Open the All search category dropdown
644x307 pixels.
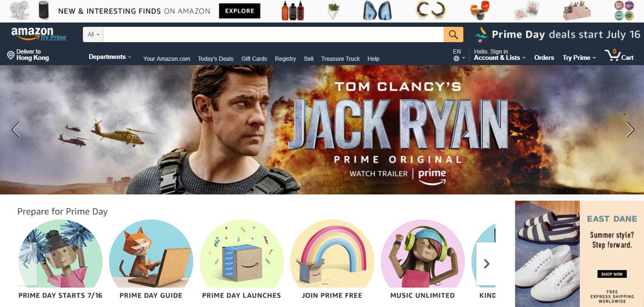click(93, 34)
